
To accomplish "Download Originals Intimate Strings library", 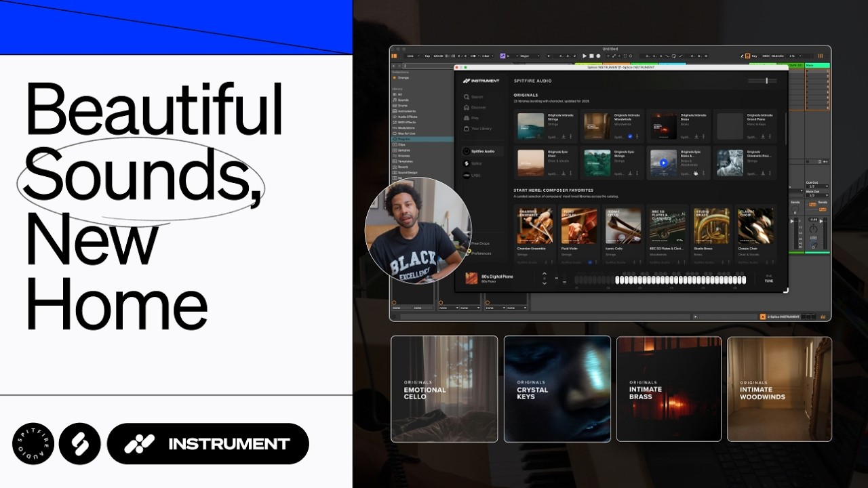I will (564, 136).
